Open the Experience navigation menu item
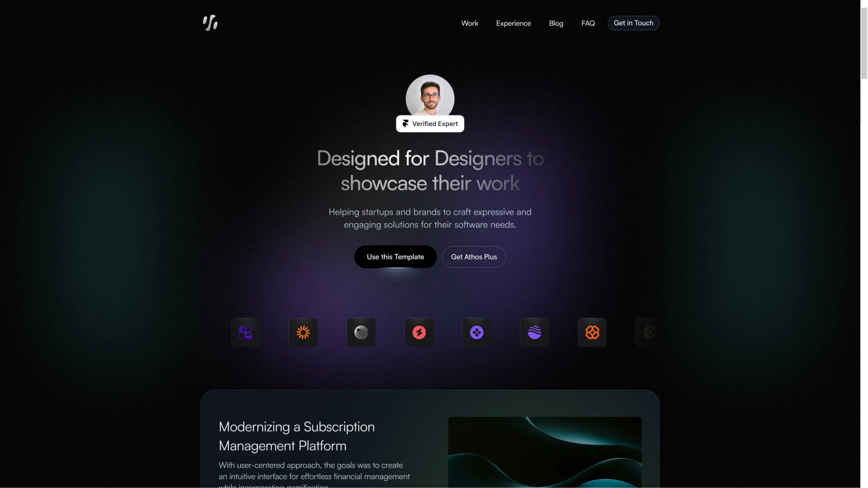The image size is (868, 488). 513,23
